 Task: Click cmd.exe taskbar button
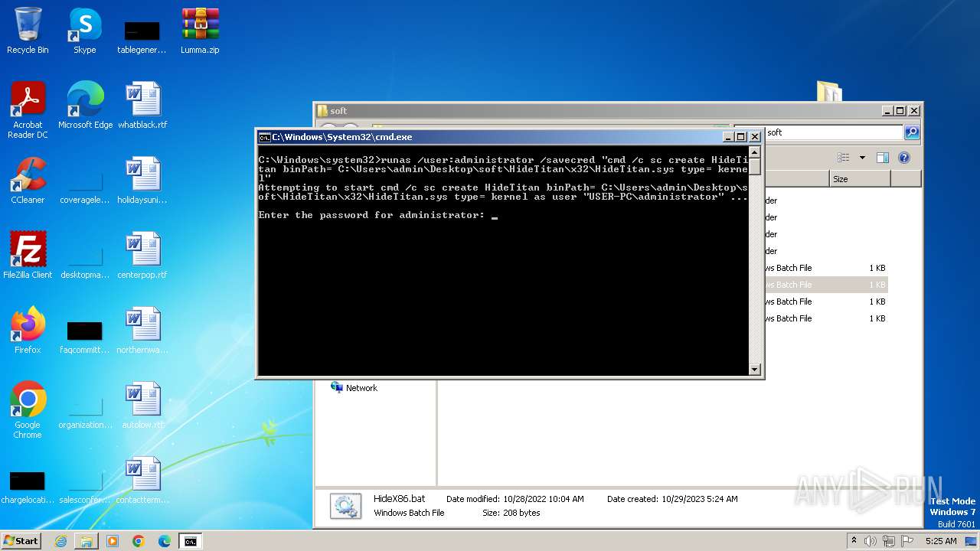pyautogui.click(x=191, y=541)
